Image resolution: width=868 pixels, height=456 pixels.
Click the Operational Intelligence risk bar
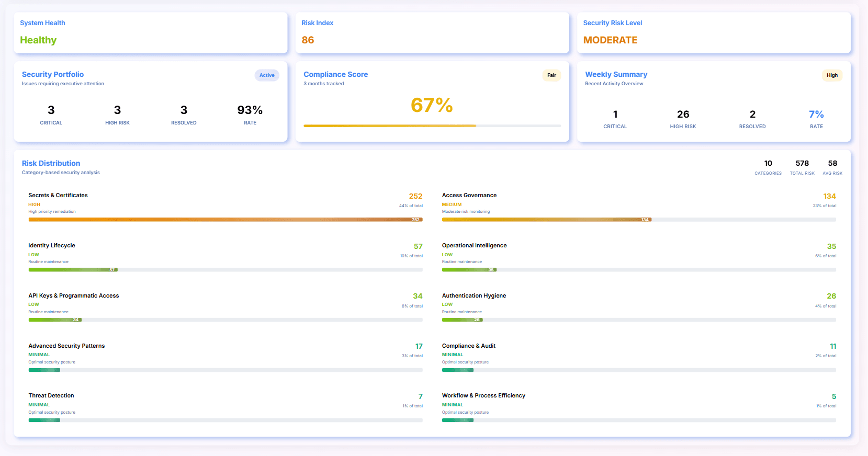pyautogui.click(x=639, y=270)
